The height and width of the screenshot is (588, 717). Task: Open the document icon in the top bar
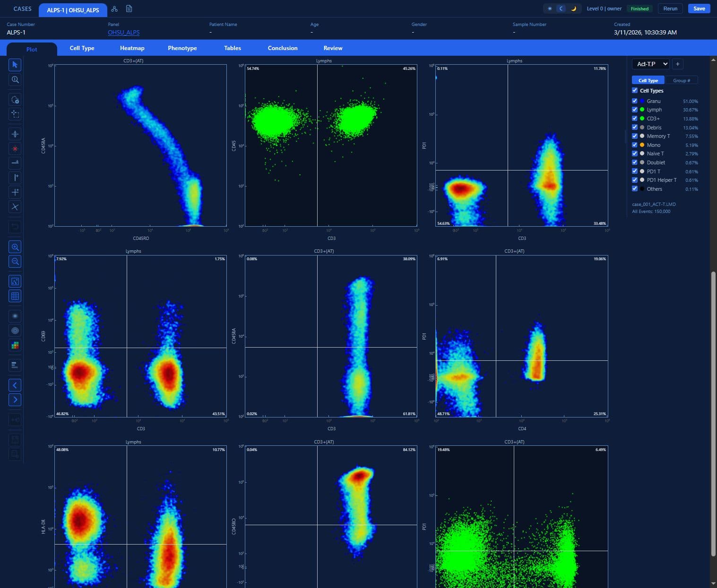[x=129, y=9]
